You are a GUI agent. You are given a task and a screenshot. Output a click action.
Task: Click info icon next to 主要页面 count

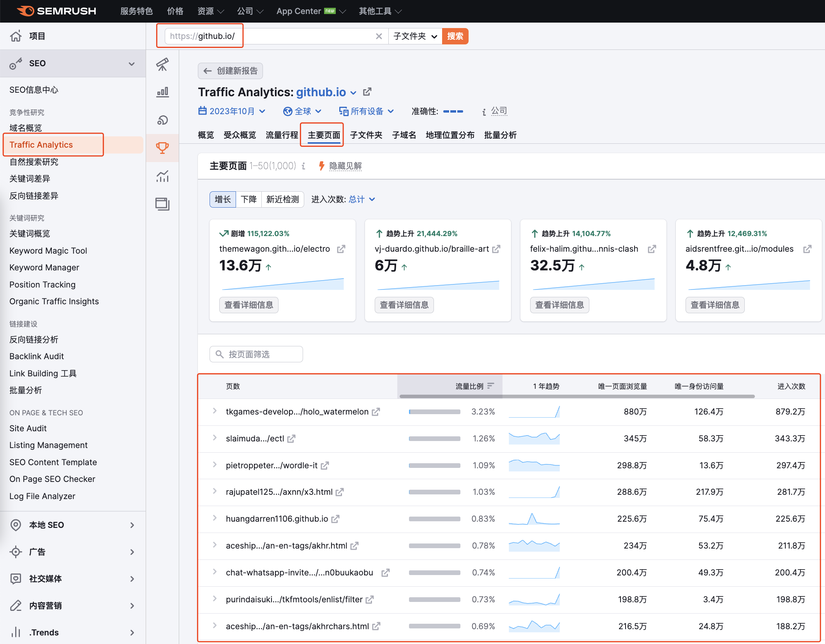(x=303, y=166)
